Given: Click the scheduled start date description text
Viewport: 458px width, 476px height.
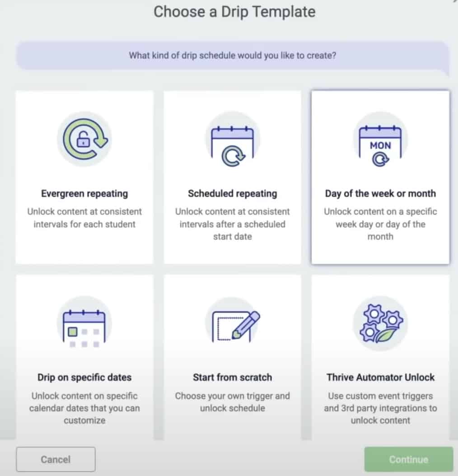Looking at the screenshot, I should [x=232, y=224].
